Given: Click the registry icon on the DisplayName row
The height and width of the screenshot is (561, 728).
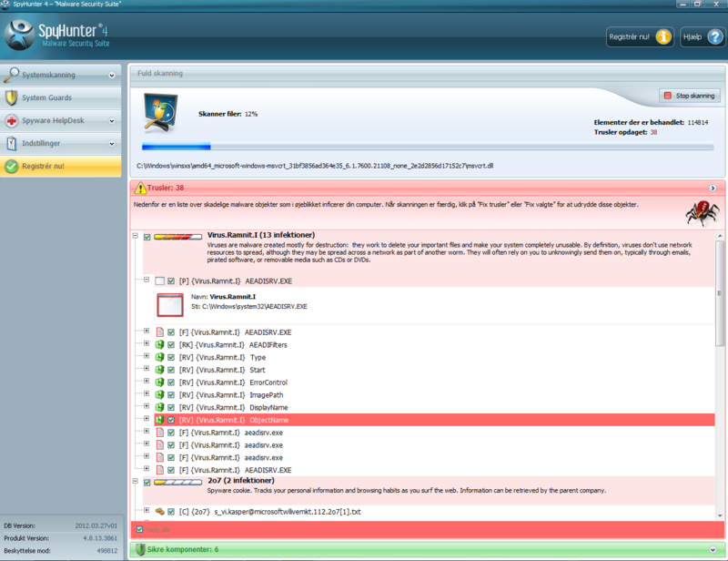Looking at the screenshot, I should (160, 408).
